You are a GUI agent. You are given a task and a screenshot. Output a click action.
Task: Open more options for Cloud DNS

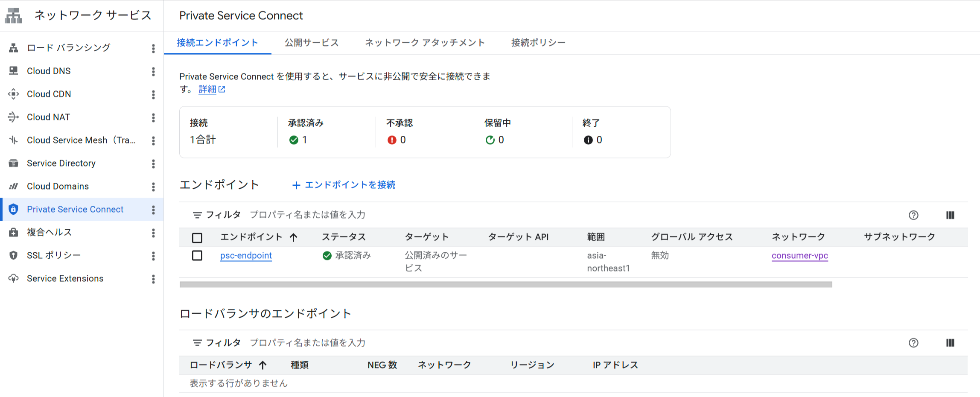(x=153, y=71)
